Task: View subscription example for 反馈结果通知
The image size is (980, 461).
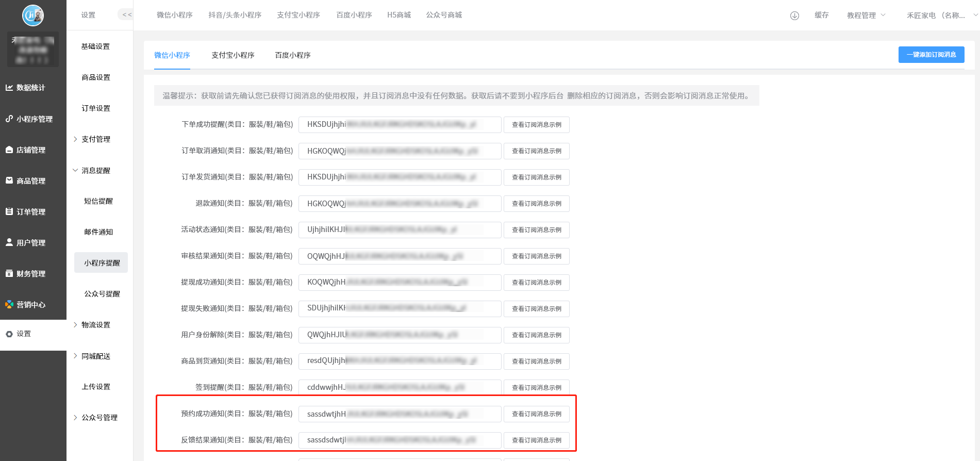Action: click(537, 440)
